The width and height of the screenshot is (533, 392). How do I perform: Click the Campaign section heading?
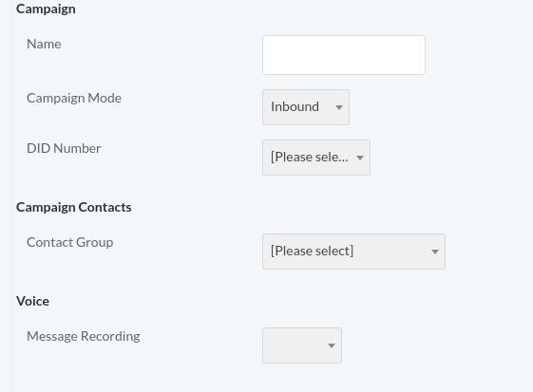[x=46, y=9]
